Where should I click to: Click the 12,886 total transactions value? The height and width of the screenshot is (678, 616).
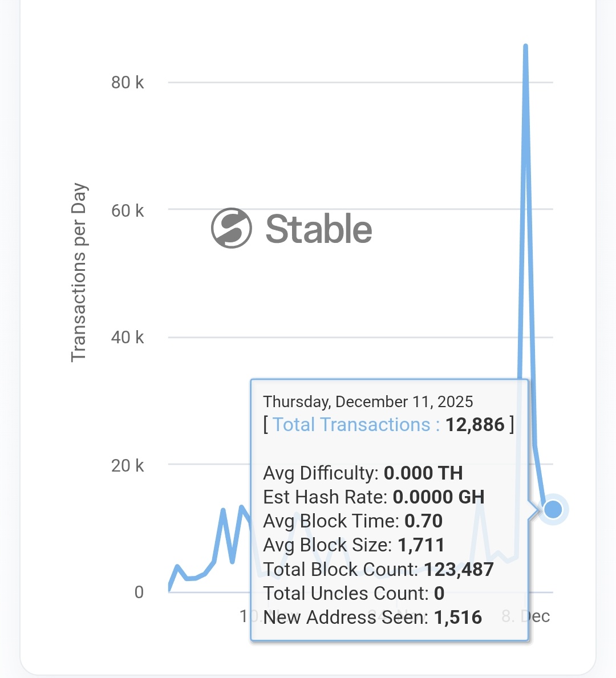tap(475, 425)
